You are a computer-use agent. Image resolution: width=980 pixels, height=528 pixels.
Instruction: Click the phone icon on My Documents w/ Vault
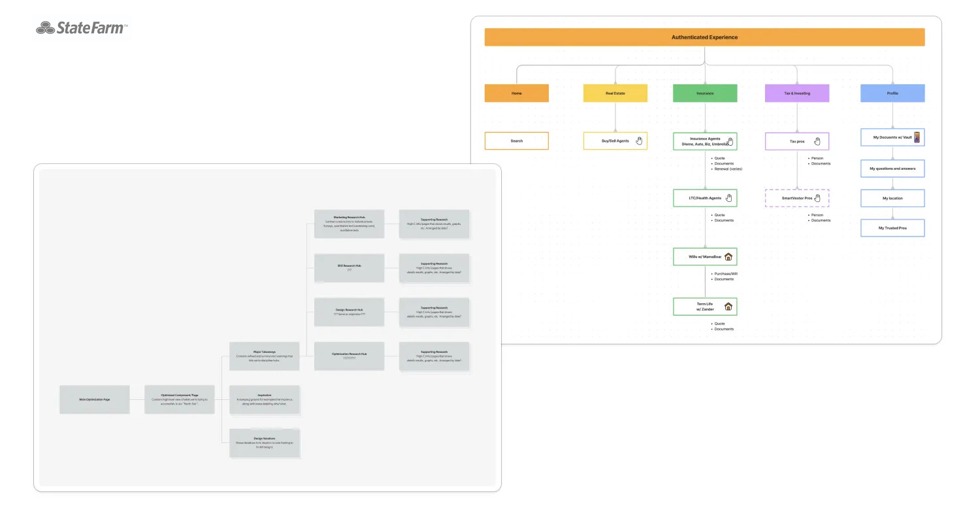(917, 137)
